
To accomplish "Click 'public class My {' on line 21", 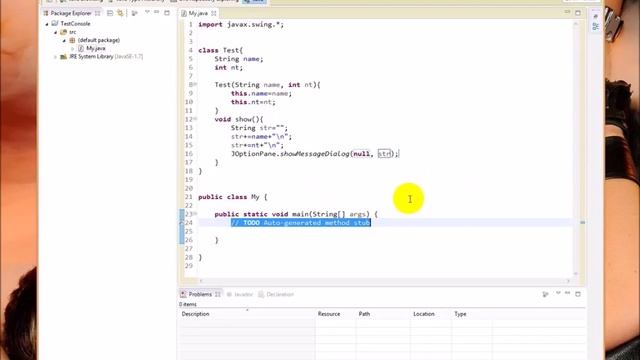I will tap(233, 197).
